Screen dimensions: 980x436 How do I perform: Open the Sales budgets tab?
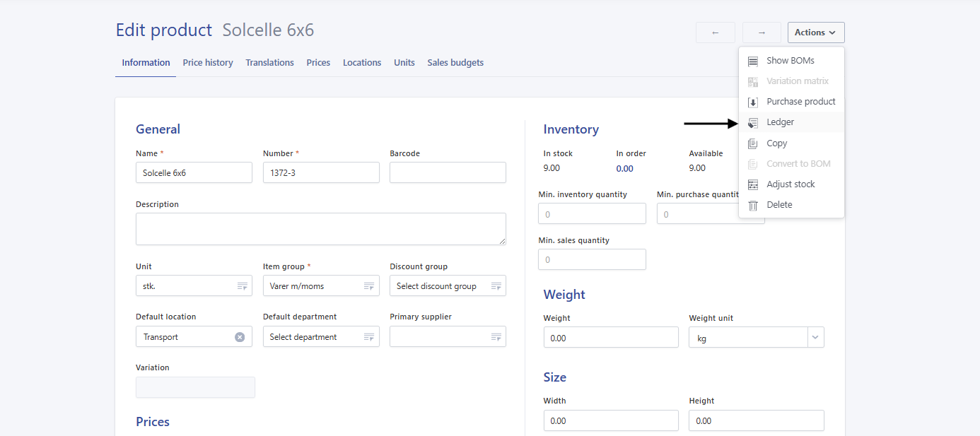(x=455, y=63)
